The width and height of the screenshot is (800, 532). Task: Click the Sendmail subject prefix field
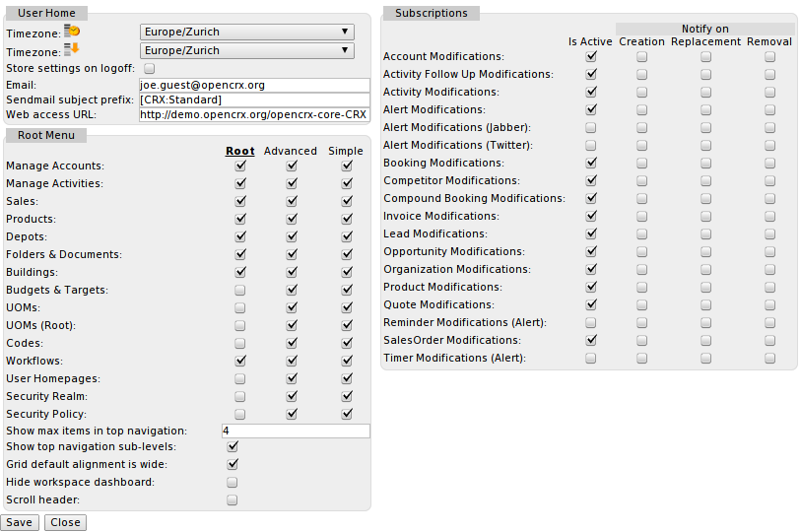(254, 100)
